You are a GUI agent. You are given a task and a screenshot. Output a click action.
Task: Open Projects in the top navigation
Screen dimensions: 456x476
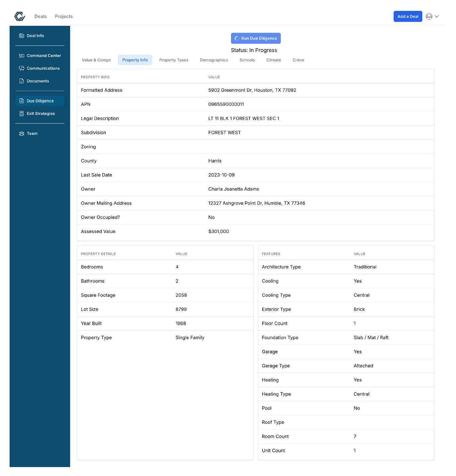click(x=64, y=16)
